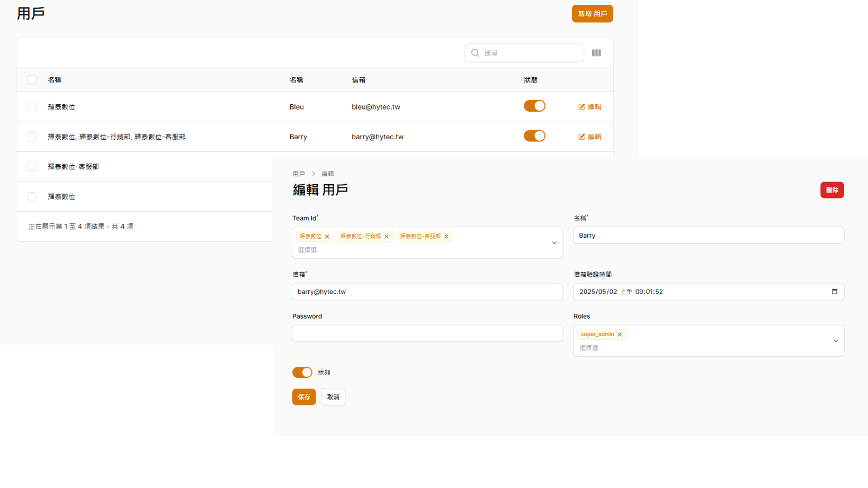Click the 新增 用戶 button
Screen dimensions: 868x488
click(592, 14)
